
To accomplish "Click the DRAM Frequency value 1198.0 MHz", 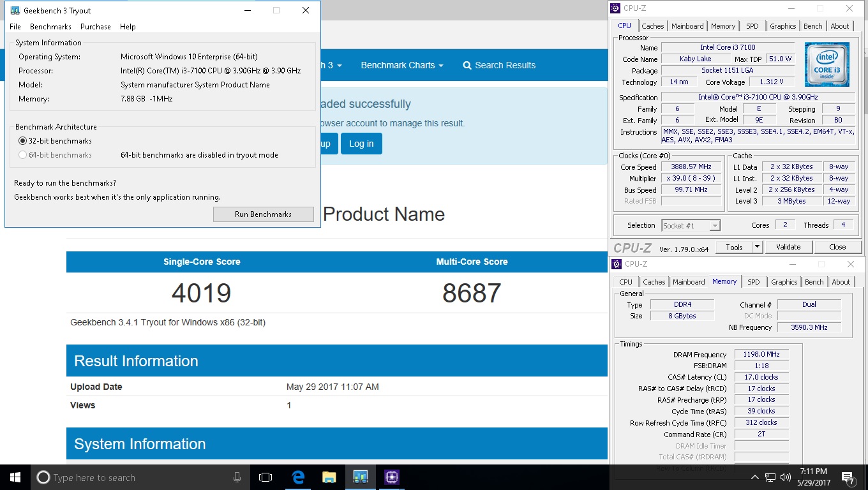I will click(761, 354).
